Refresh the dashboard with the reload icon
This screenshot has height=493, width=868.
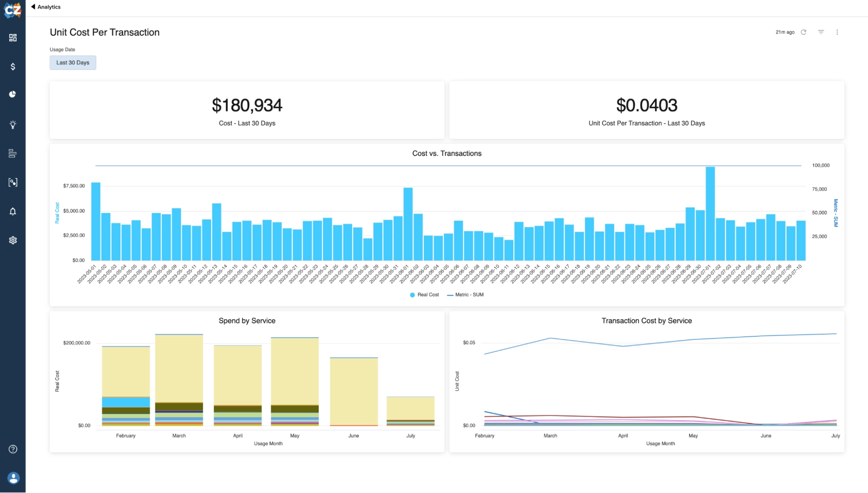[x=805, y=32]
